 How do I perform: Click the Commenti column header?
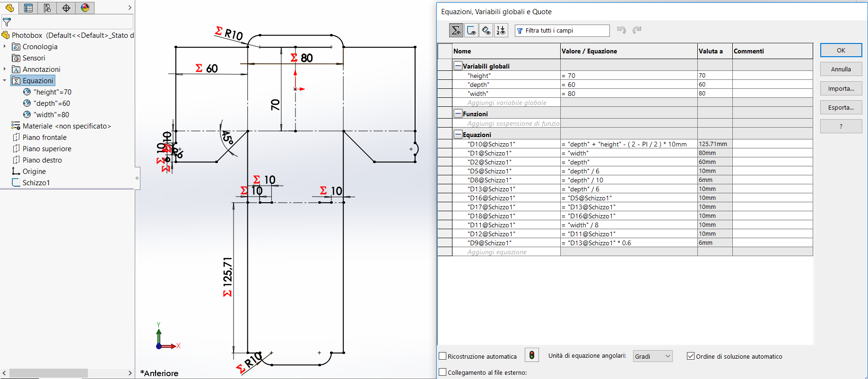point(773,51)
